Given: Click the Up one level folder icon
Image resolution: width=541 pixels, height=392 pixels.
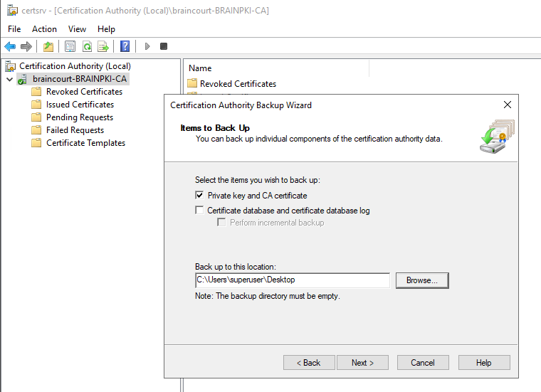Looking at the screenshot, I should click(48, 46).
